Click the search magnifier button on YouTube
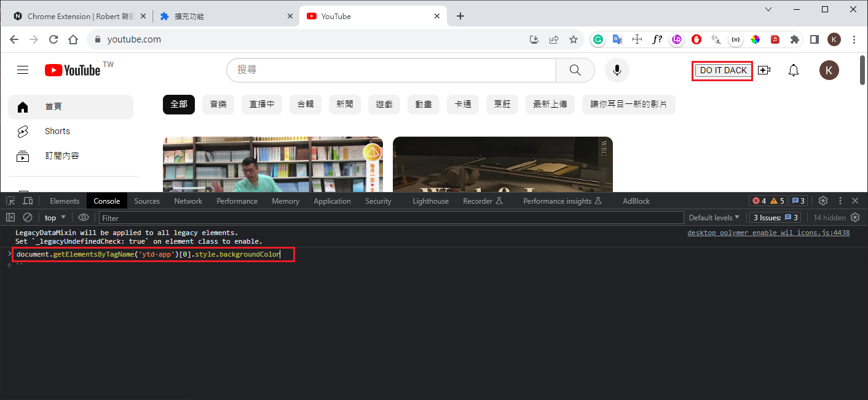This screenshot has height=400, width=868. point(575,70)
